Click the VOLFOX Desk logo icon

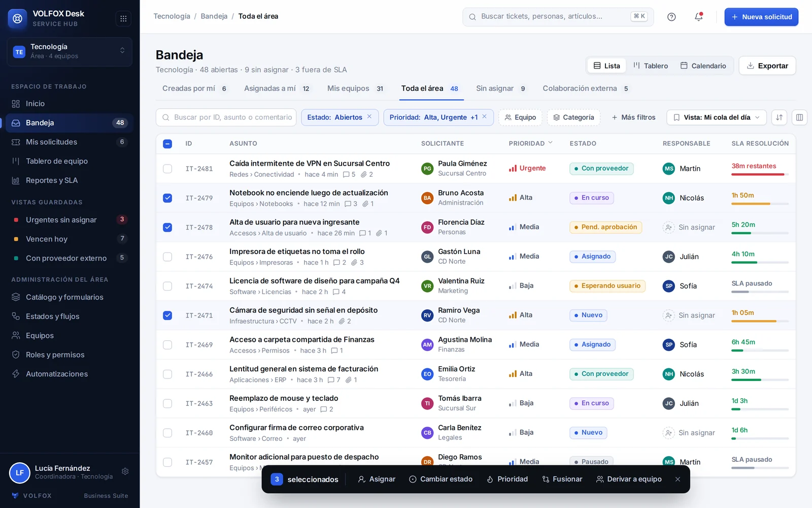pos(17,19)
